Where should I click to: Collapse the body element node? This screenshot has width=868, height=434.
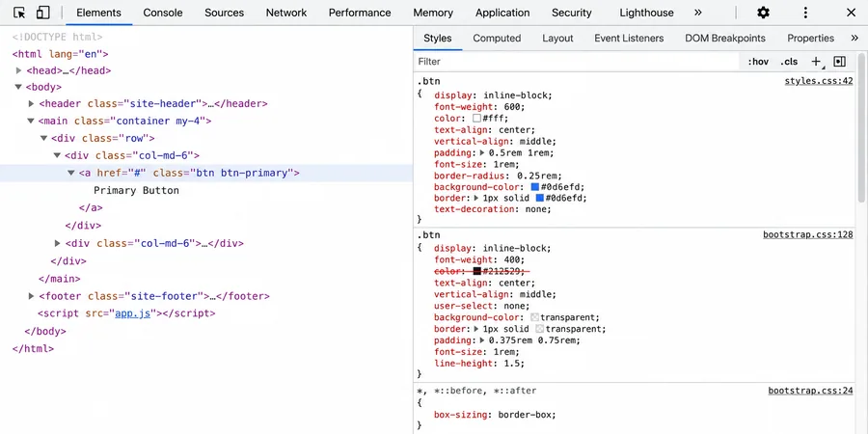pos(18,87)
